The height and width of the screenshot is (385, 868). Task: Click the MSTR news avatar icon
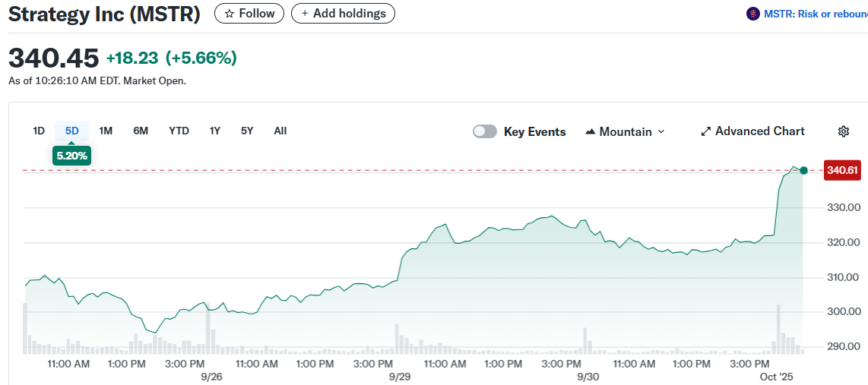click(753, 14)
